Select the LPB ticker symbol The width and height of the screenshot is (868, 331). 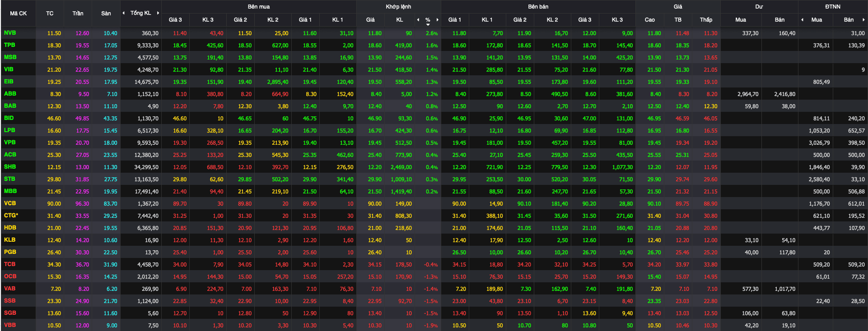point(9,130)
